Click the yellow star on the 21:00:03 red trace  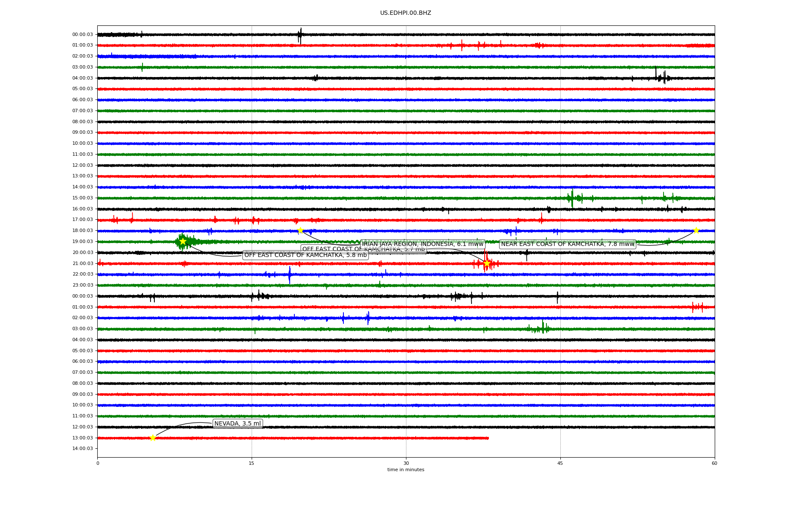[487, 263]
